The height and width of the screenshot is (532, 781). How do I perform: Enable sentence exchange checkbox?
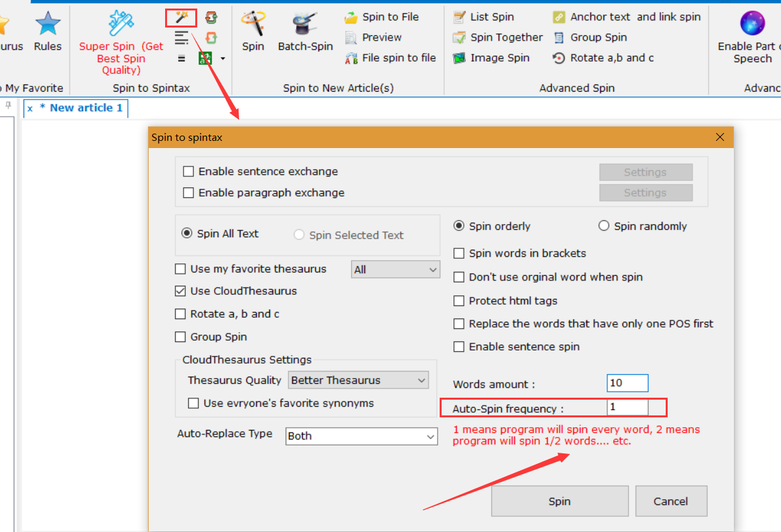point(189,172)
